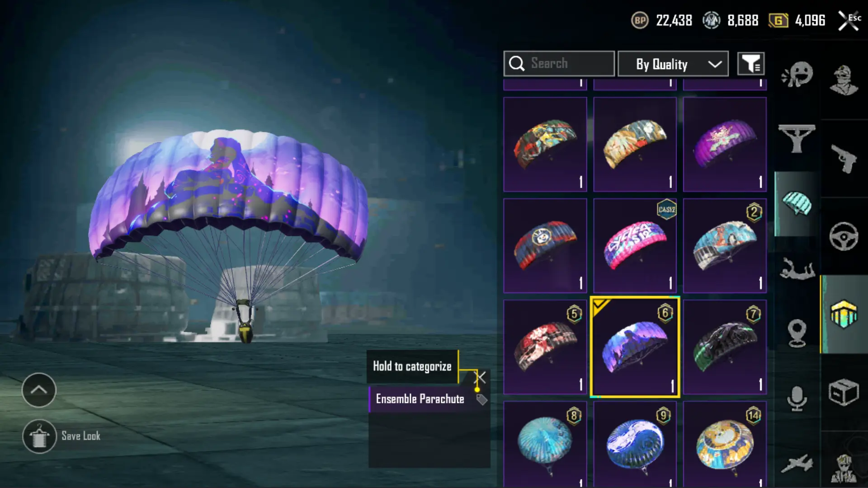Select the vehicle steering wheel category

tap(844, 236)
